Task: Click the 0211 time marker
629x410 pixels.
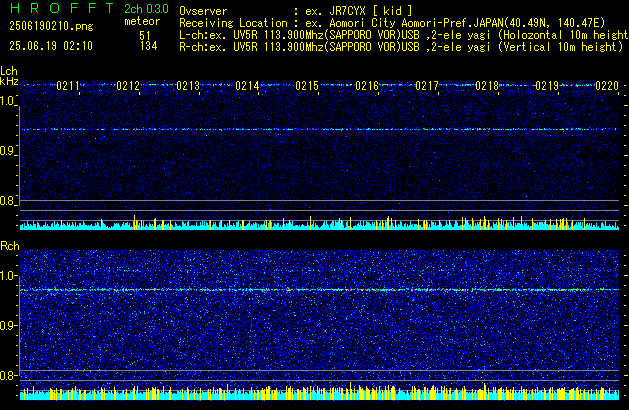Action: tap(68, 86)
